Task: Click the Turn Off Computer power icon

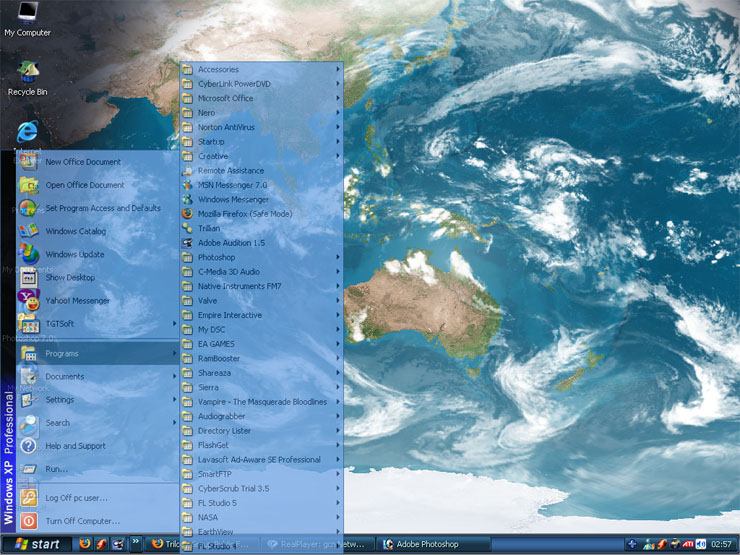Action: [x=28, y=521]
